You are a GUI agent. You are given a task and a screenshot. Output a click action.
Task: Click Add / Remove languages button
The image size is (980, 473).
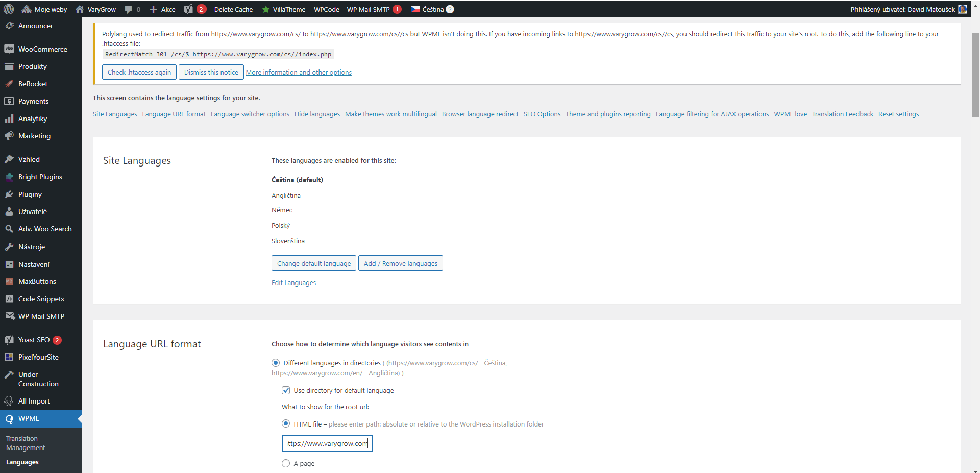(x=401, y=263)
